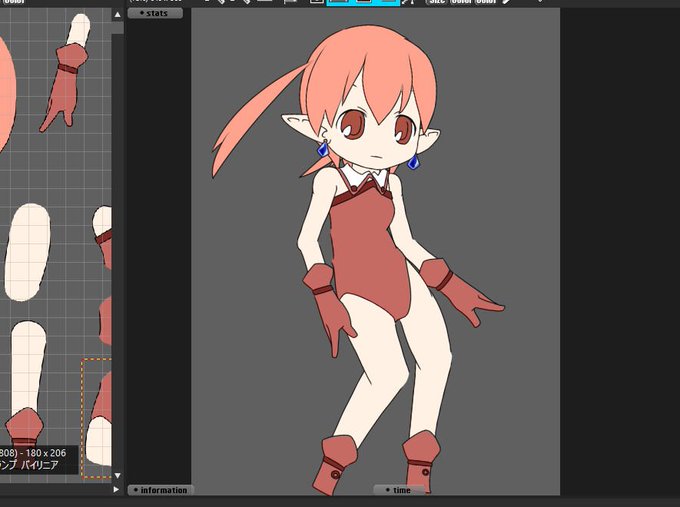Screen dimensions: 680x507
Task: Select the dashed-outlined selected part thumbnail
Action: tap(96, 418)
